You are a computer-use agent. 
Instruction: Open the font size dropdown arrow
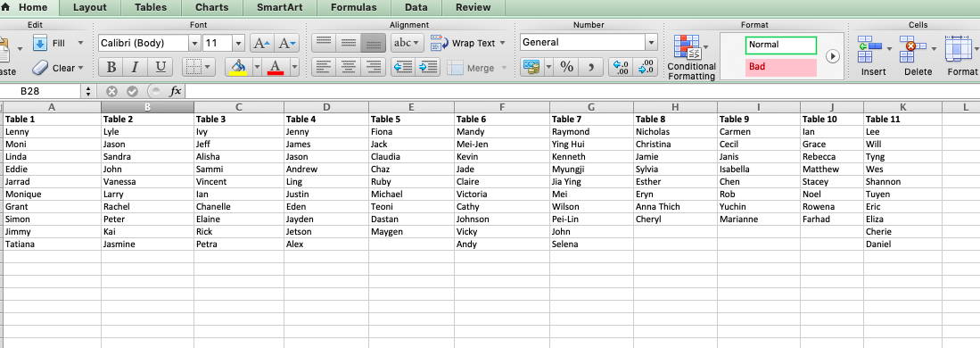coord(238,43)
